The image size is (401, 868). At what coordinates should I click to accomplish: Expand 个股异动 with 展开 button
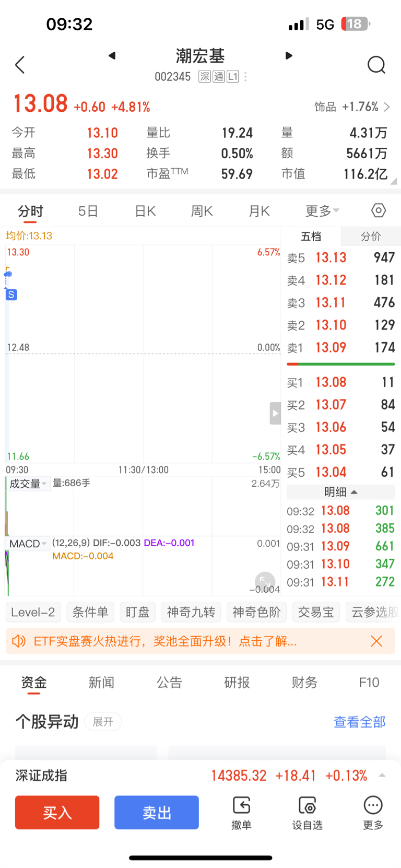(x=103, y=722)
